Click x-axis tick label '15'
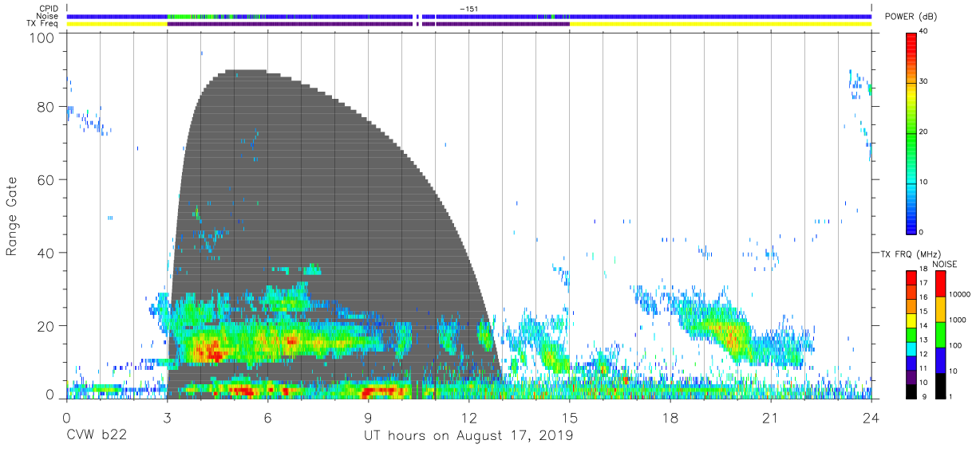 click(x=569, y=418)
